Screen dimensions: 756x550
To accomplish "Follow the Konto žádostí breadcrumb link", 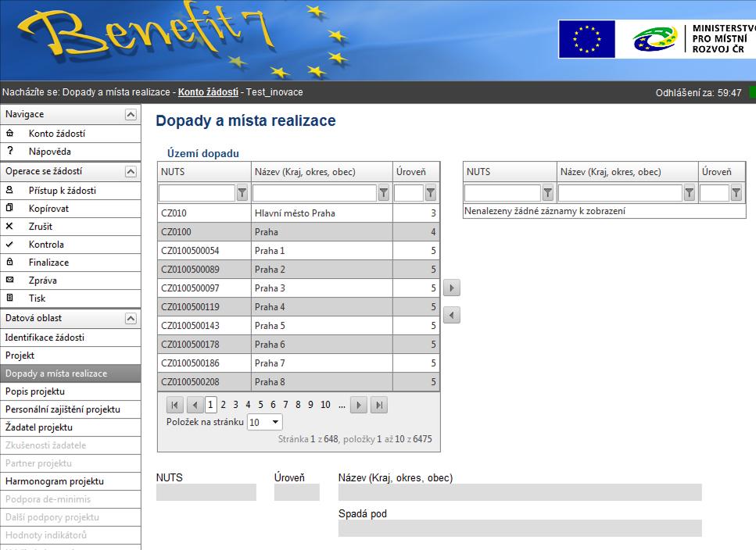I will (x=208, y=92).
